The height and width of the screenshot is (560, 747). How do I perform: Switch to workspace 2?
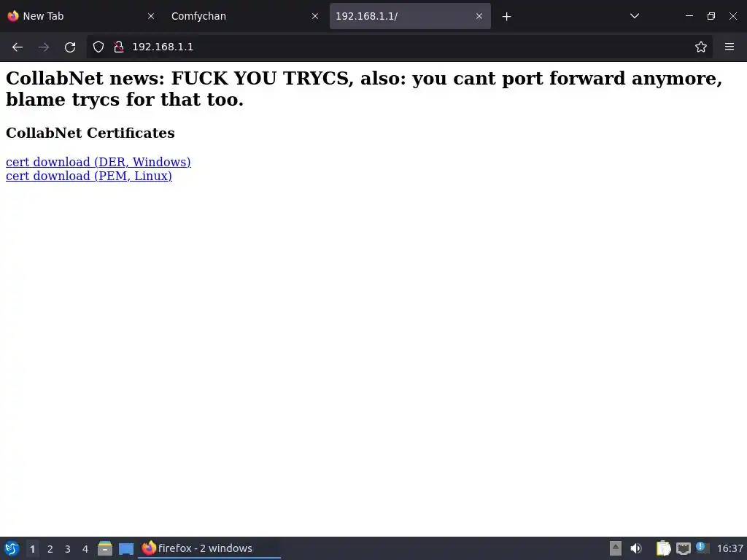click(x=50, y=549)
